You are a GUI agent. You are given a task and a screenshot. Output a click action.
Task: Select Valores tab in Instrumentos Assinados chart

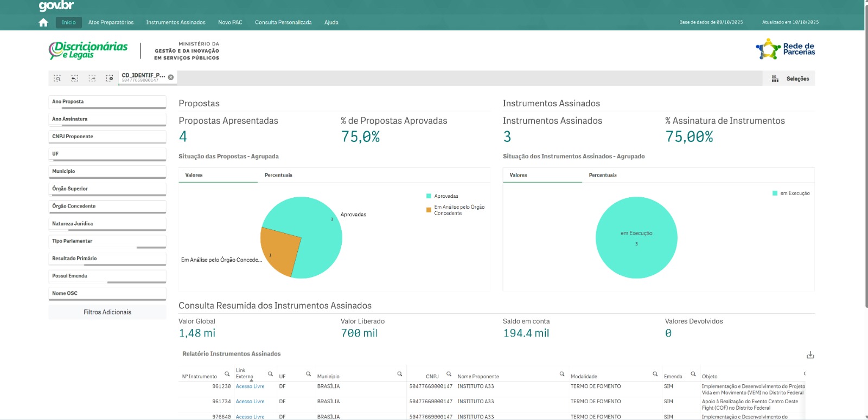click(518, 175)
